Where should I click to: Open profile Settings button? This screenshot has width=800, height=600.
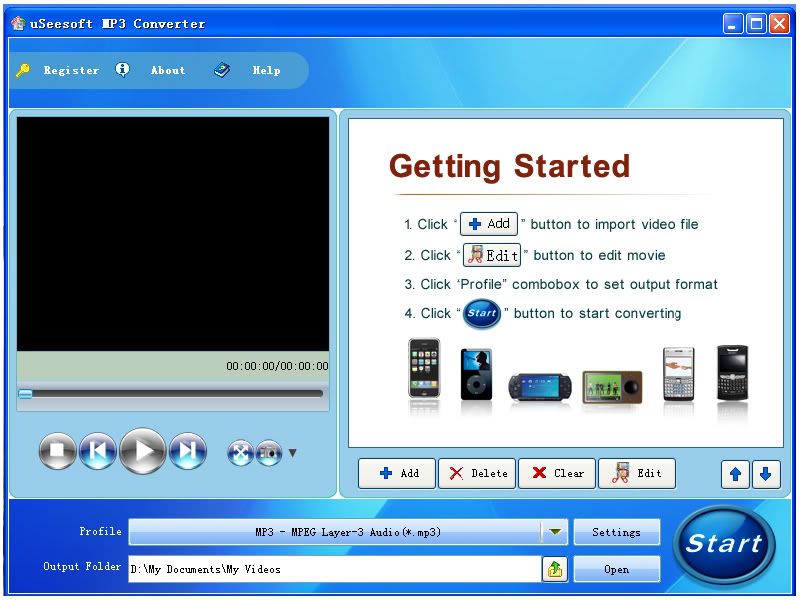click(616, 532)
